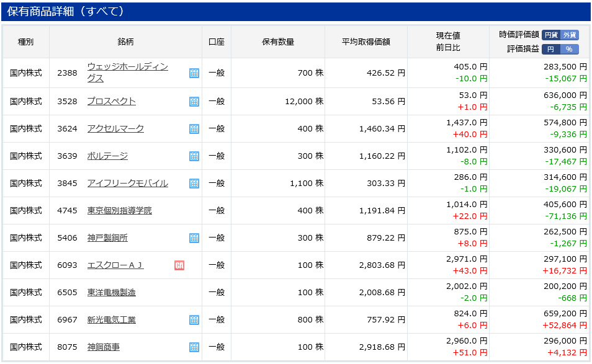Image resolution: width=592 pixels, height=364 pixels.
Task: Click valuation 659,200 円
Action: [x=565, y=314]
